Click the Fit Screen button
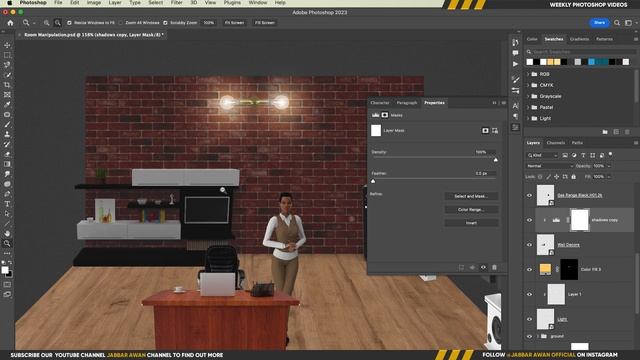 (234, 23)
